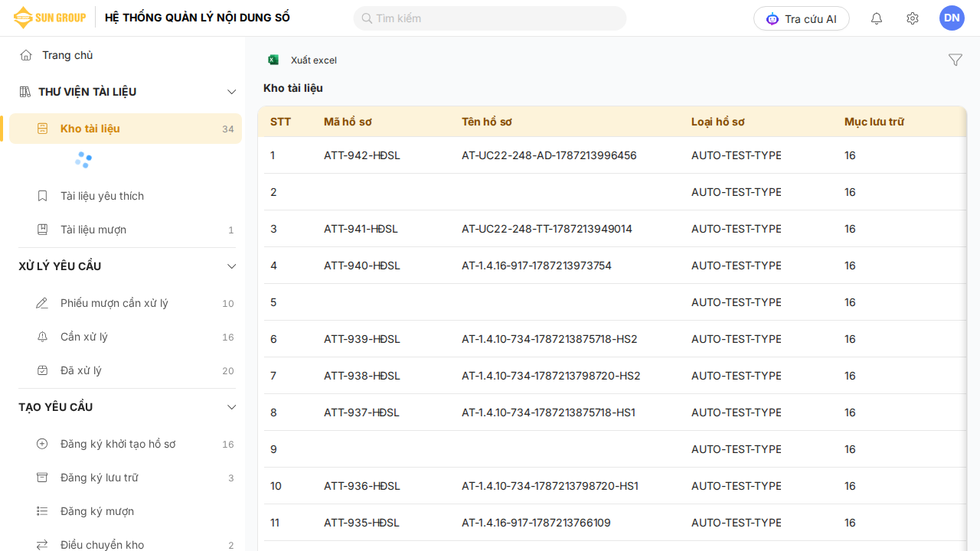Focus the Tìm kiếm search field
This screenshot has width=980, height=551.
tap(490, 18)
